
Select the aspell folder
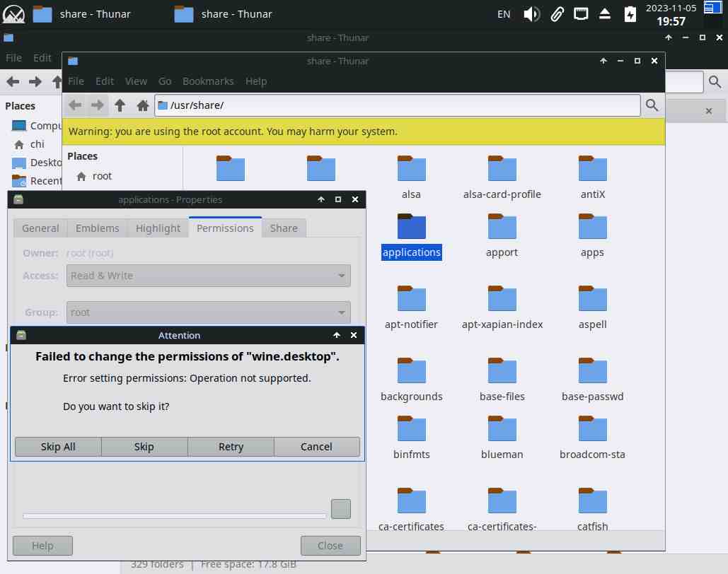592,300
